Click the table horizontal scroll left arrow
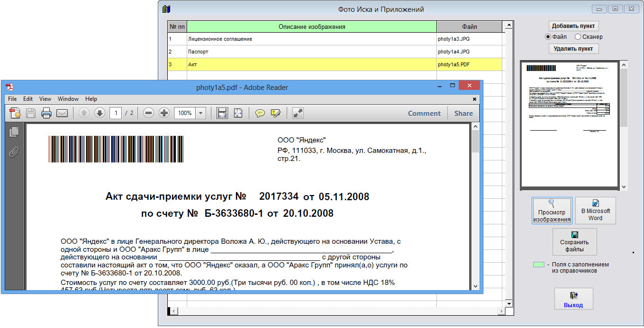The width and height of the screenshot is (644, 328). (174, 311)
